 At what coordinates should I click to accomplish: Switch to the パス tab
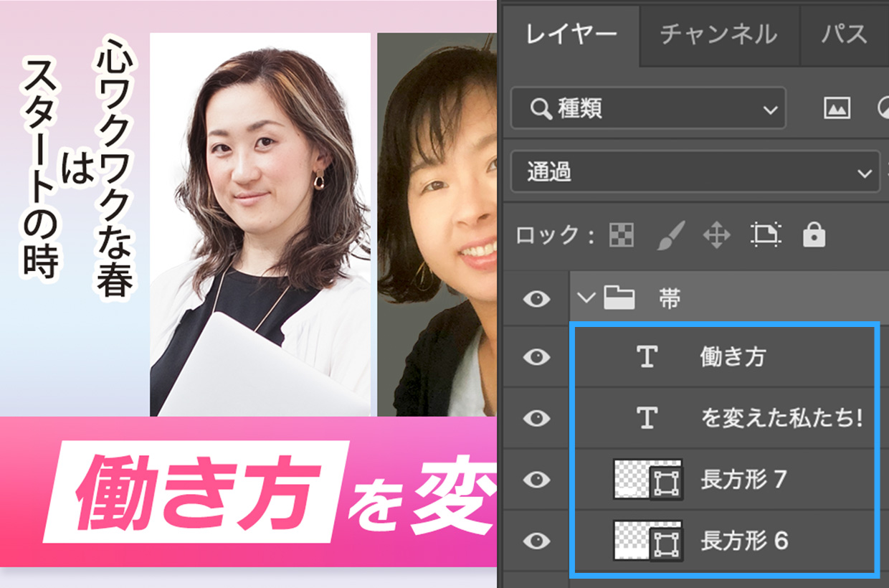pyautogui.click(x=845, y=35)
